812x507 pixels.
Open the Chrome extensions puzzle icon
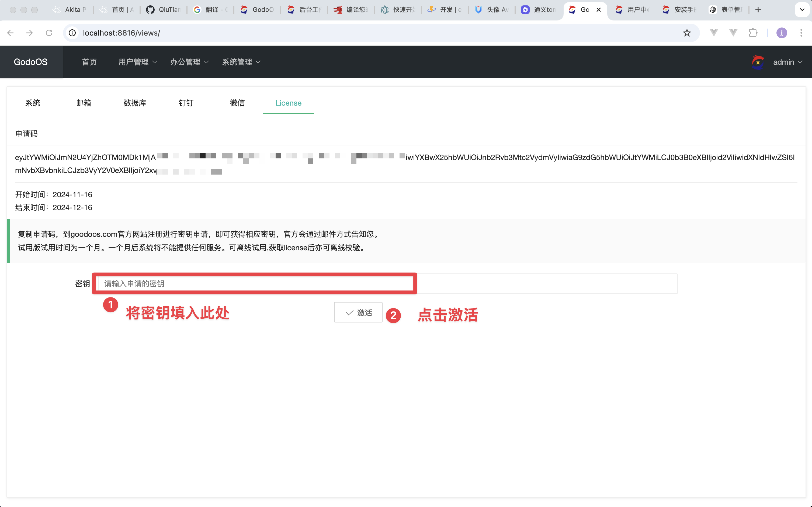pos(753,33)
